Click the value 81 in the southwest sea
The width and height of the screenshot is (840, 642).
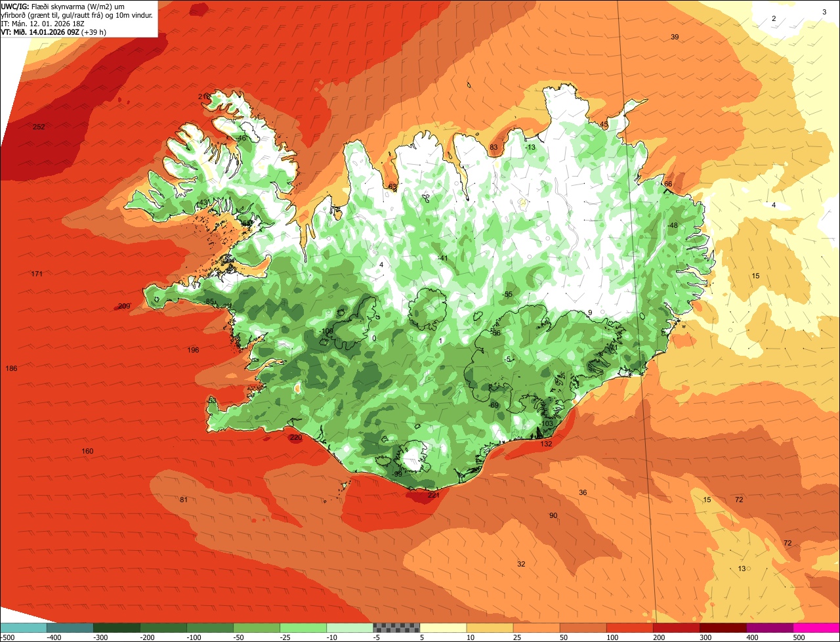(184, 500)
